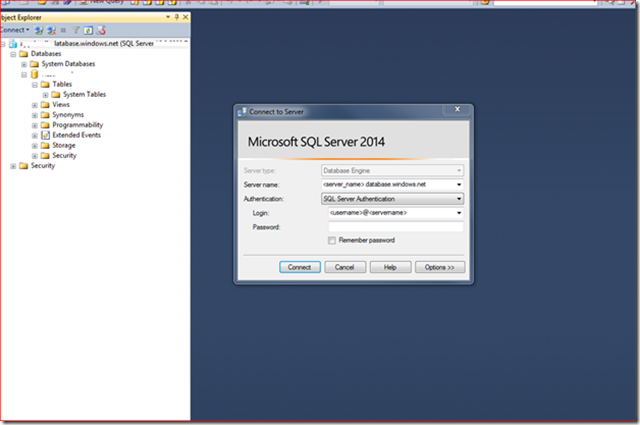This screenshot has width=640, height=425.
Task: Click the Connect Object Explorer icon
Action: [39, 30]
